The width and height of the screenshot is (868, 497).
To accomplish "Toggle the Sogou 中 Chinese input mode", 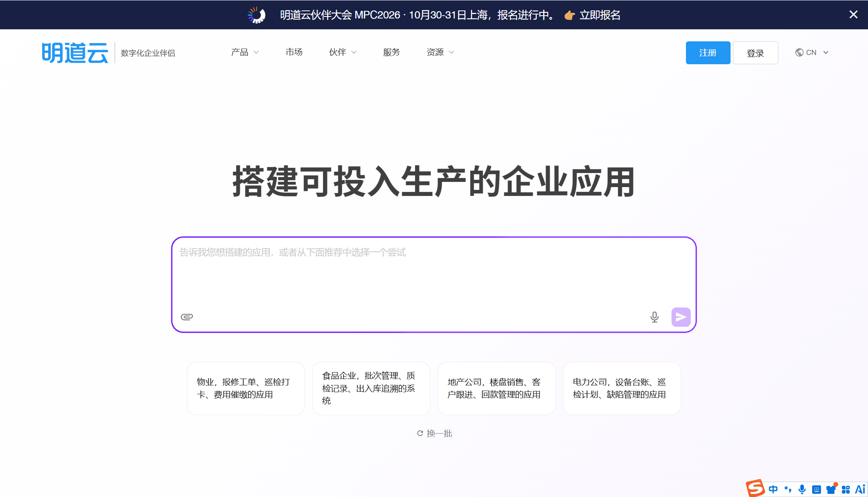I will click(x=773, y=489).
